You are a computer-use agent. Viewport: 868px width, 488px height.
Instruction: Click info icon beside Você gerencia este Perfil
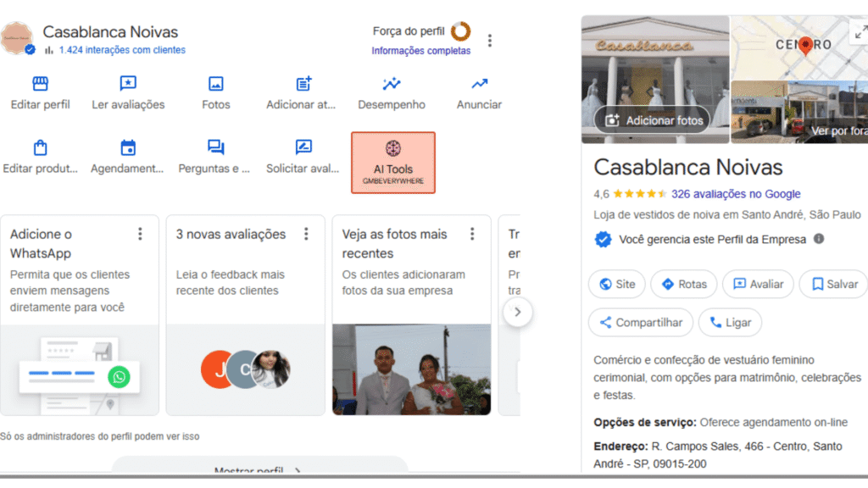(819, 238)
